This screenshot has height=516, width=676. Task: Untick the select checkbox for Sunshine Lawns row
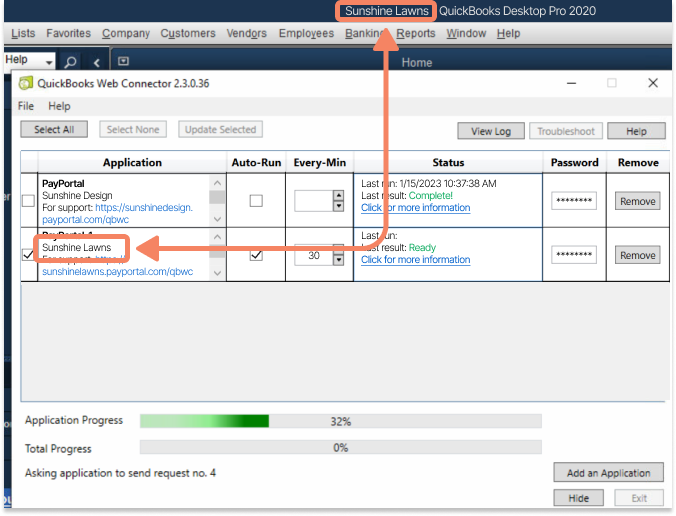pyautogui.click(x=28, y=255)
